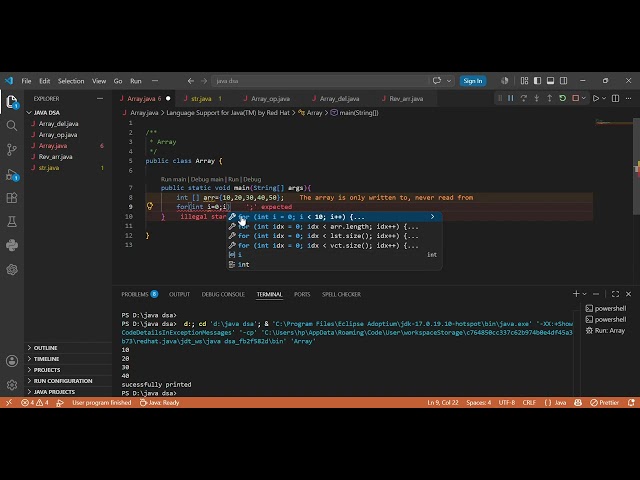Click debug Step Into

click(537, 98)
